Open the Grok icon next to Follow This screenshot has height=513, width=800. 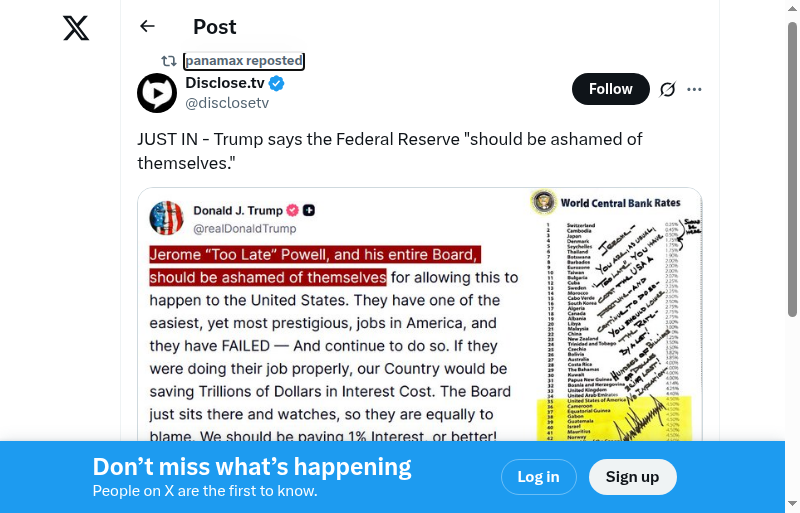tap(667, 89)
